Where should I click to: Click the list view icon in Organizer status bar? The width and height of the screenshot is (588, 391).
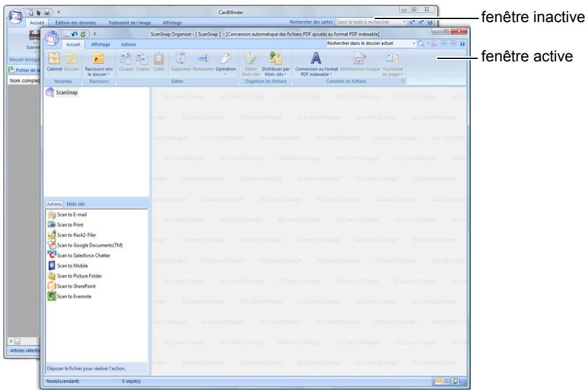click(446, 381)
